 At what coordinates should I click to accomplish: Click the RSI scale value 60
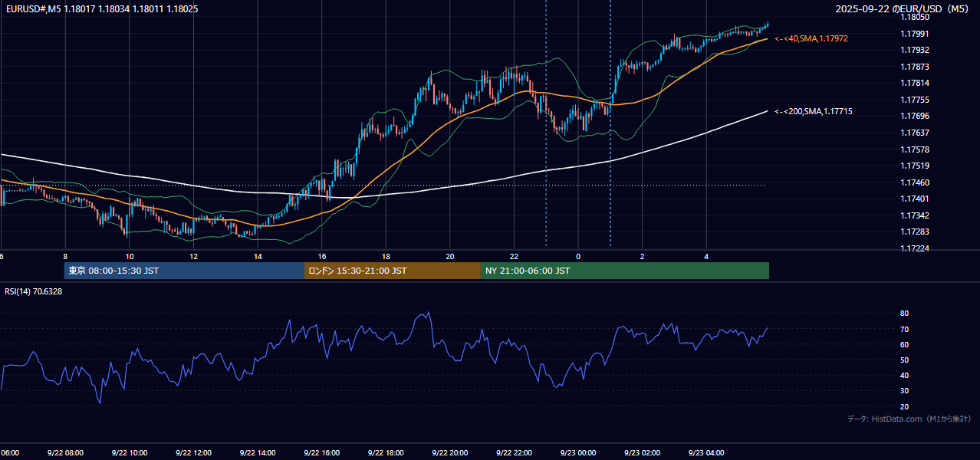(x=905, y=344)
